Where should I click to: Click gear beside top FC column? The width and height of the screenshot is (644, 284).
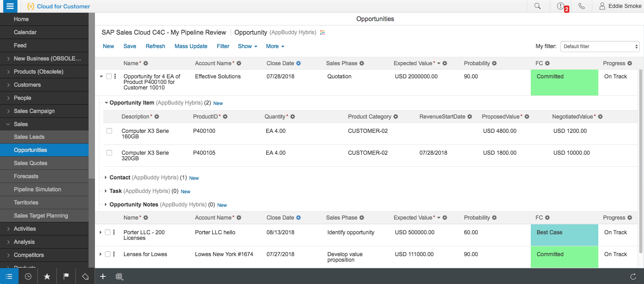coord(547,63)
